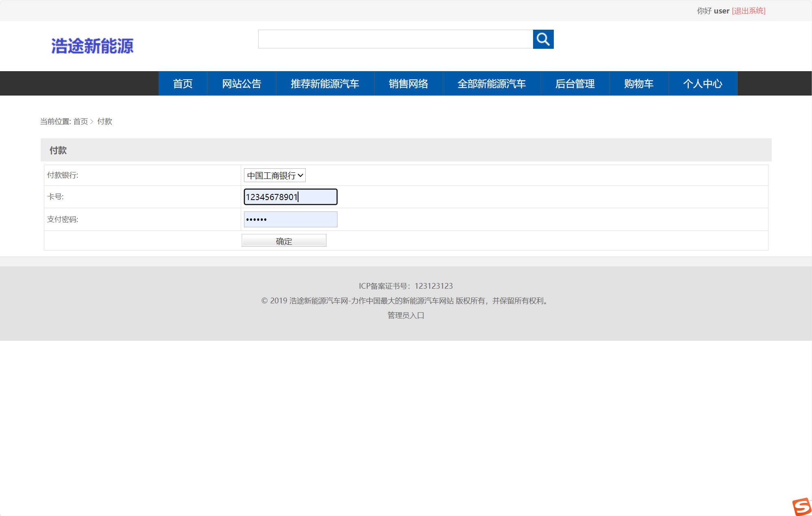Click the 支付密码 payment password field
The height and width of the screenshot is (516, 812).
(290, 219)
